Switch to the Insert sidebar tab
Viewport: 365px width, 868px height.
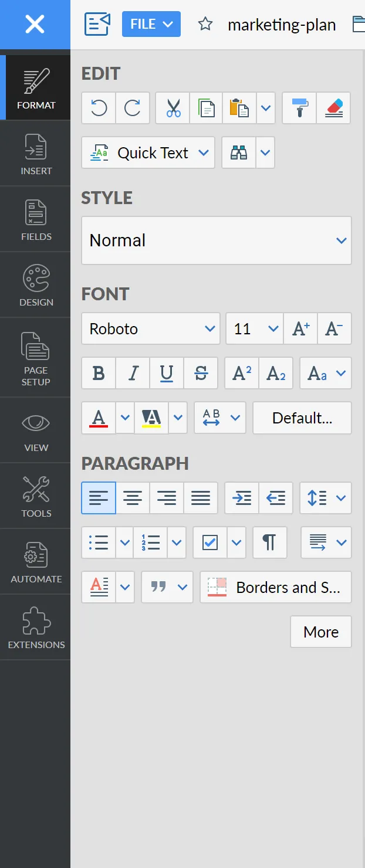tap(36, 154)
